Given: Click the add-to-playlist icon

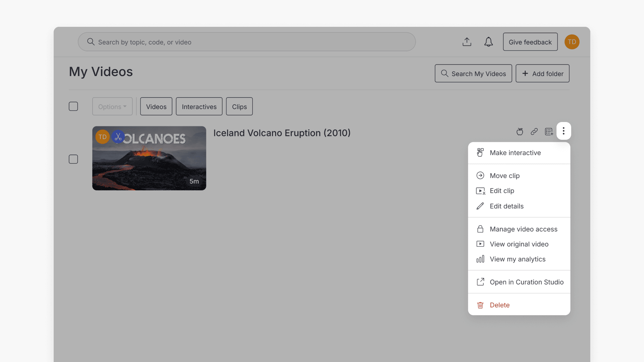Looking at the screenshot, I should pyautogui.click(x=549, y=131).
